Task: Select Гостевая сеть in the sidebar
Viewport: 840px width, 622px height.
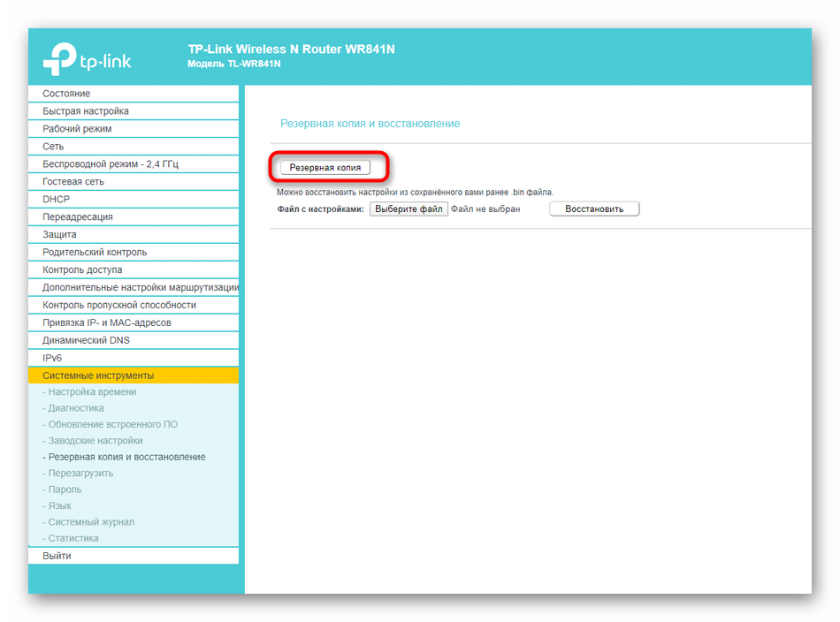Action: click(73, 182)
